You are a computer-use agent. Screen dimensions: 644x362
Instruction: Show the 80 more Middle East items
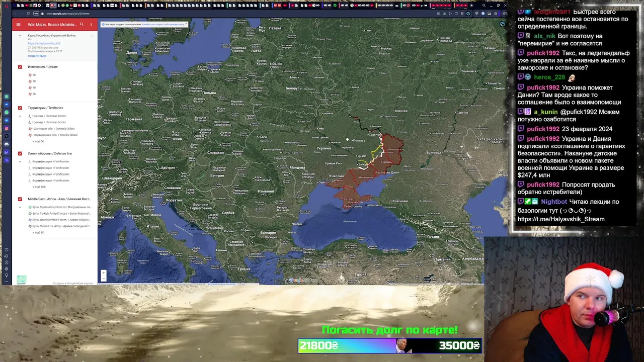pos(38,233)
